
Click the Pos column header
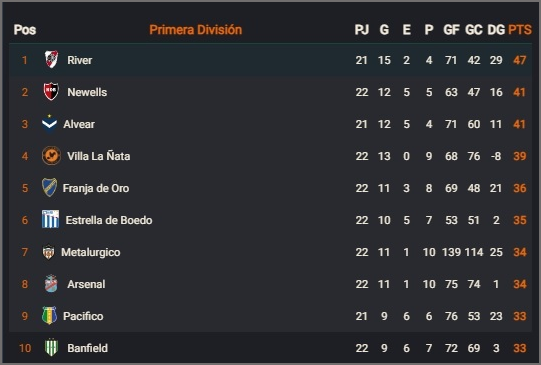coord(25,30)
